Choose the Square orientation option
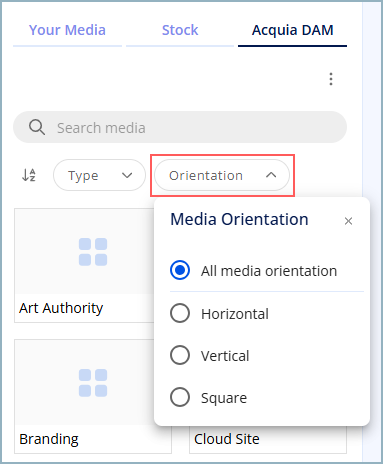Viewport: 383px width, 464px height. (x=180, y=397)
